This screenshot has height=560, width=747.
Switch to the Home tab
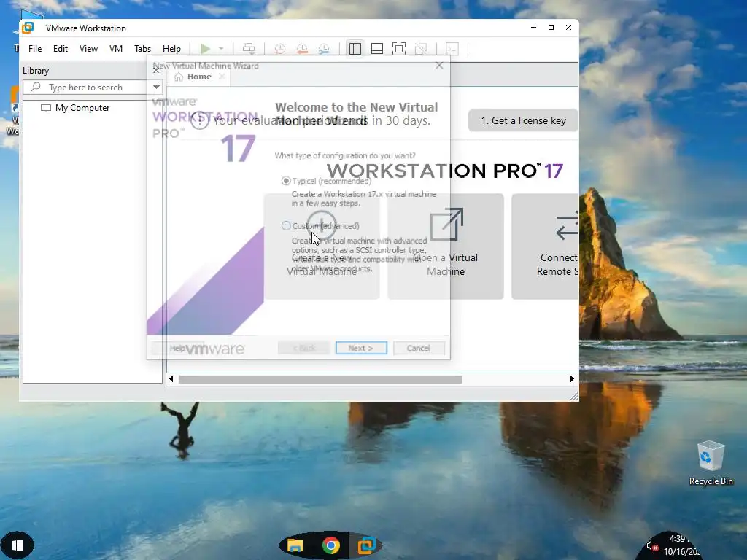[x=198, y=77]
